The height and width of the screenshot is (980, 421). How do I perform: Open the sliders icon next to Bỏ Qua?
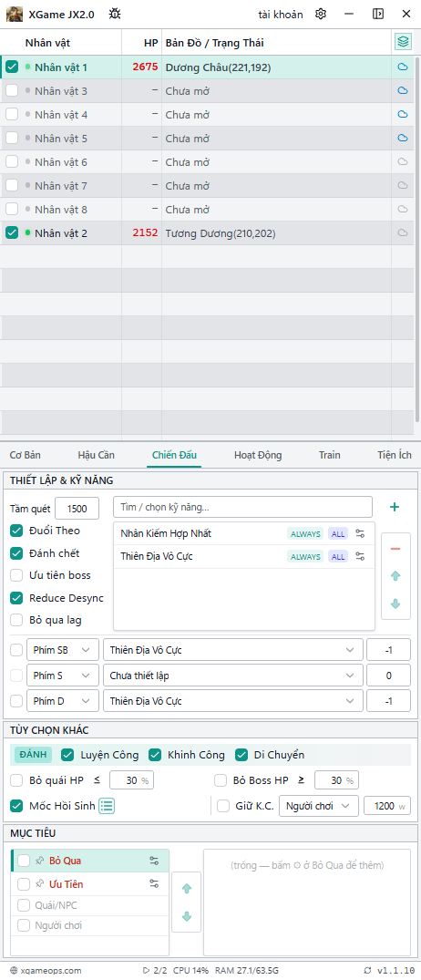click(154, 861)
